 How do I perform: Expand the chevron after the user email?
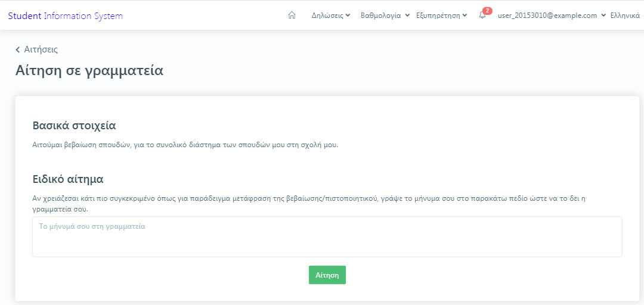tap(603, 15)
